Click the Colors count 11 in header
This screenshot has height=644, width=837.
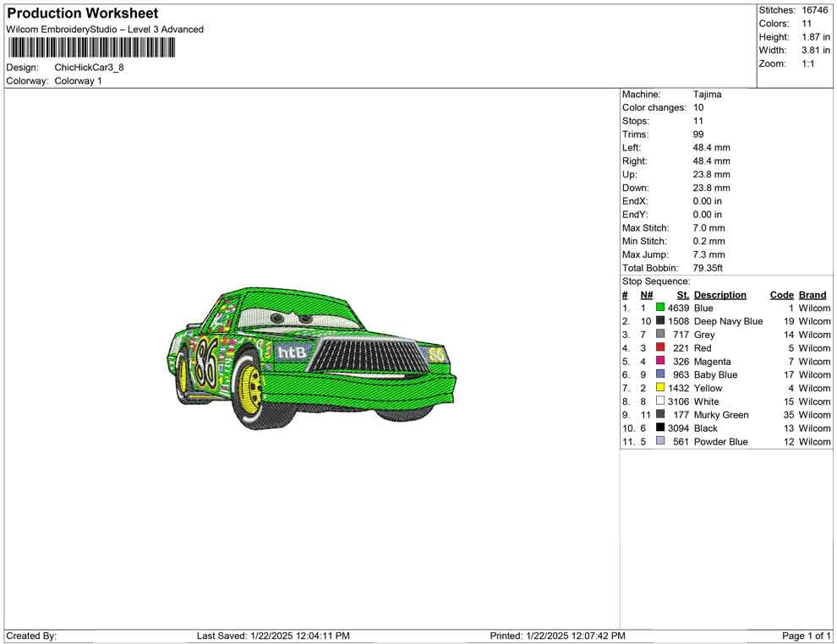(807, 24)
